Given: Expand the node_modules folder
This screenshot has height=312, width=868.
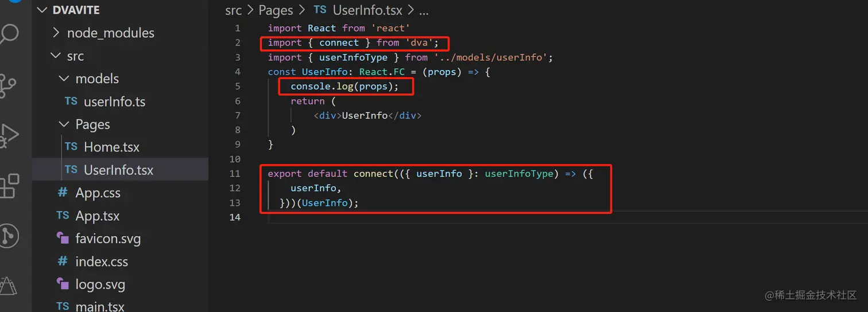Looking at the screenshot, I should [56, 33].
